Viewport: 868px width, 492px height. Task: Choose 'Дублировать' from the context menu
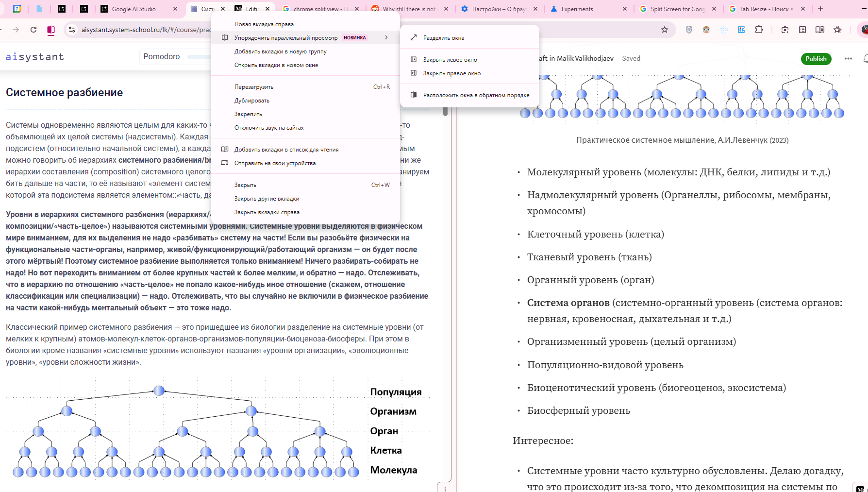point(251,101)
